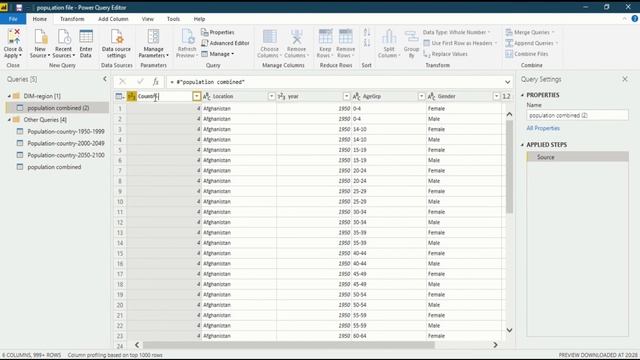Collapse the APPLIED STEPS section
640x360 pixels.
(522, 145)
